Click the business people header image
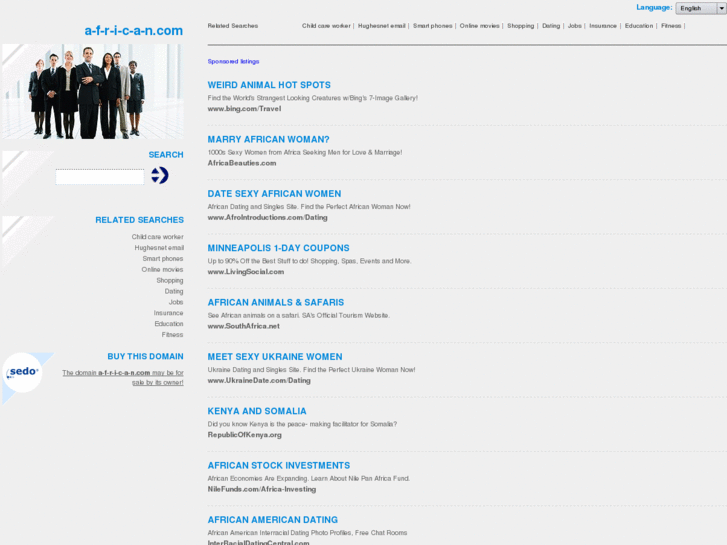 point(93,91)
